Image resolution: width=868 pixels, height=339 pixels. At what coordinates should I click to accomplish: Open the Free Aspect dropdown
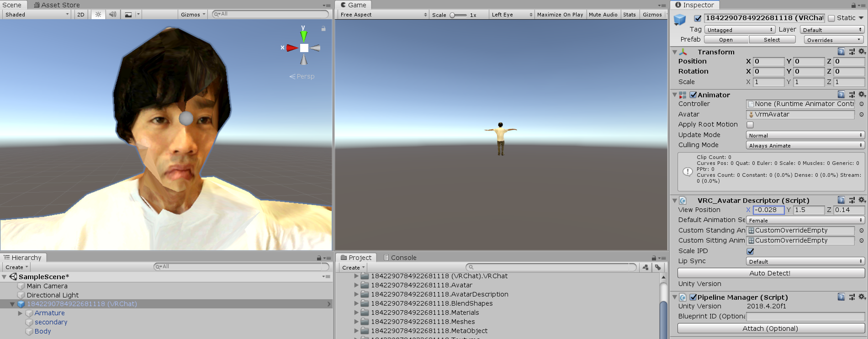383,15
